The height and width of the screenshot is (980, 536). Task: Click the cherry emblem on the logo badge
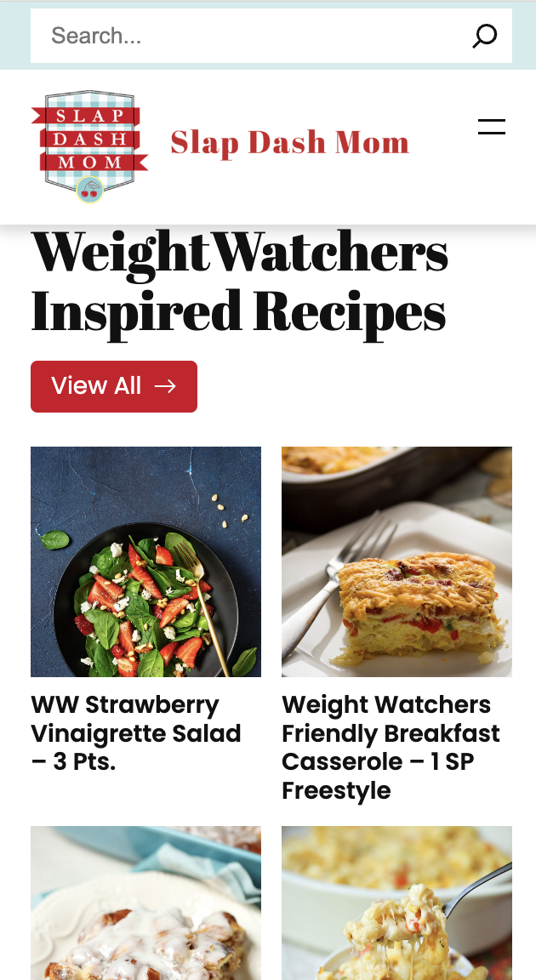pyautogui.click(x=90, y=190)
